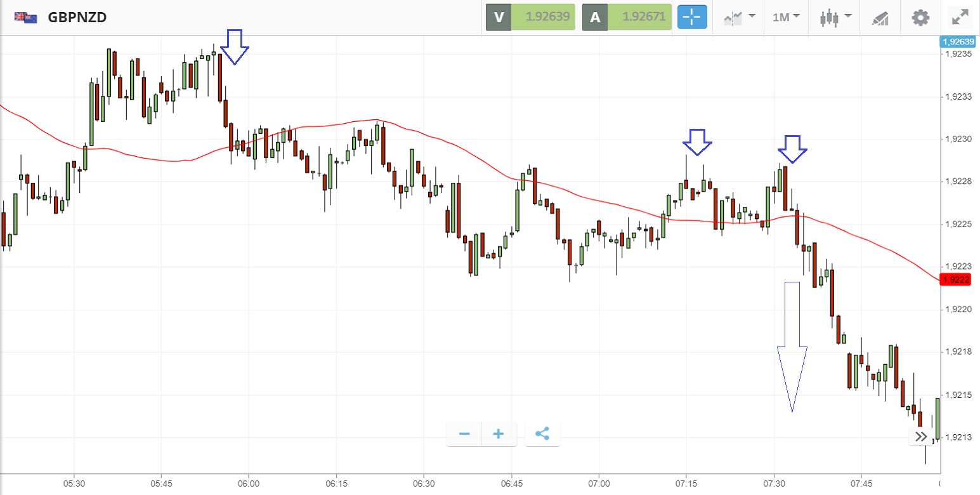The image size is (980, 495).
Task: Click the 07:30 time axis label
Action: coord(774,484)
